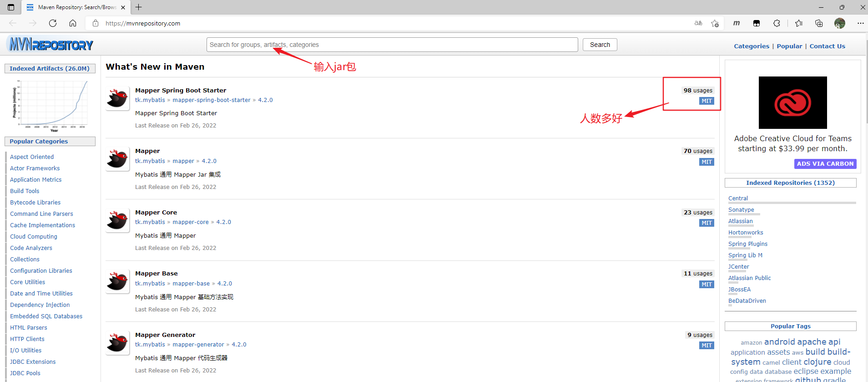Open the Adobe Creative Cloud ad image
The image size is (868, 382).
792,102
